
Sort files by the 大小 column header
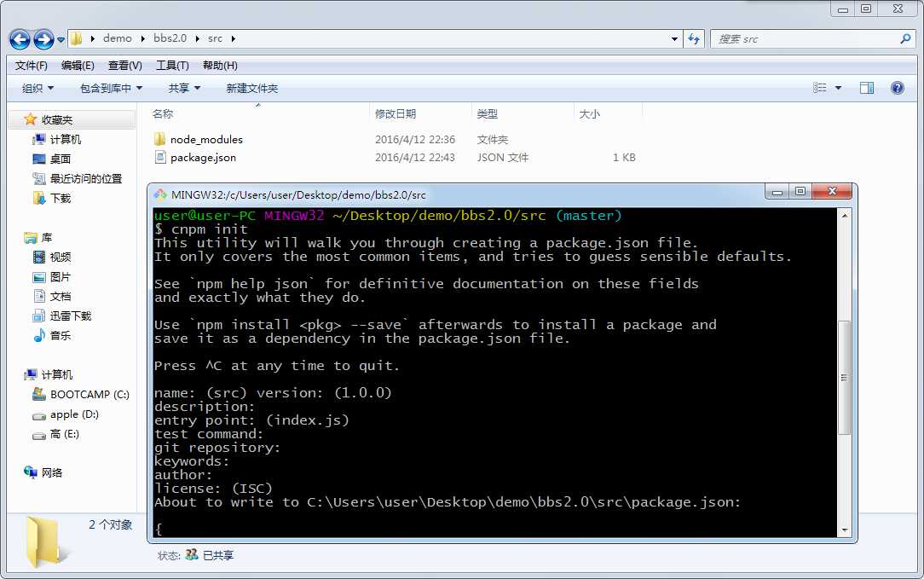(x=589, y=113)
